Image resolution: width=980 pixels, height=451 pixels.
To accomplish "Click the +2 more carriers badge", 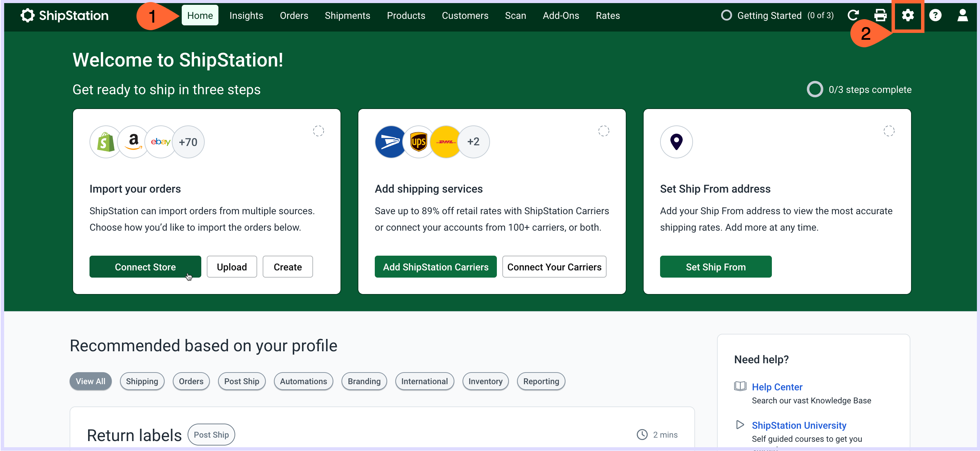I will point(473,142).
